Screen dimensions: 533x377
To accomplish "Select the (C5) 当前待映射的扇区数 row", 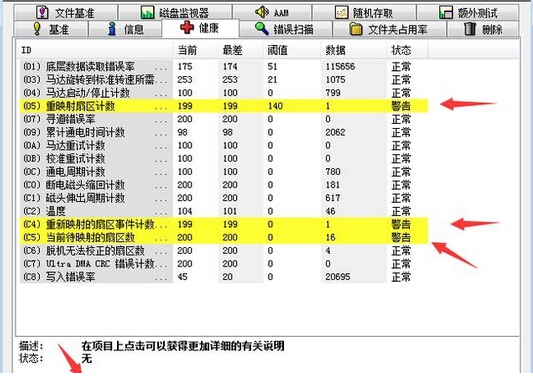I will (224, 237).
